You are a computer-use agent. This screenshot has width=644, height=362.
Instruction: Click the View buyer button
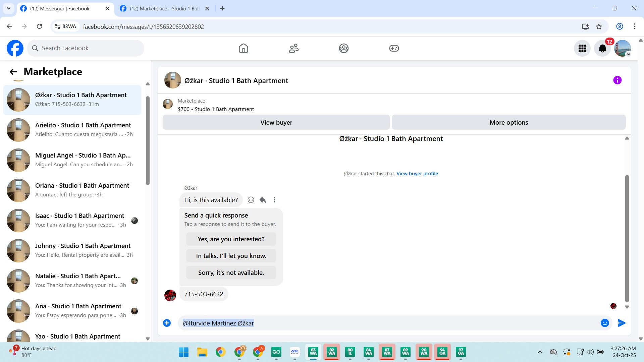point(276,122)
